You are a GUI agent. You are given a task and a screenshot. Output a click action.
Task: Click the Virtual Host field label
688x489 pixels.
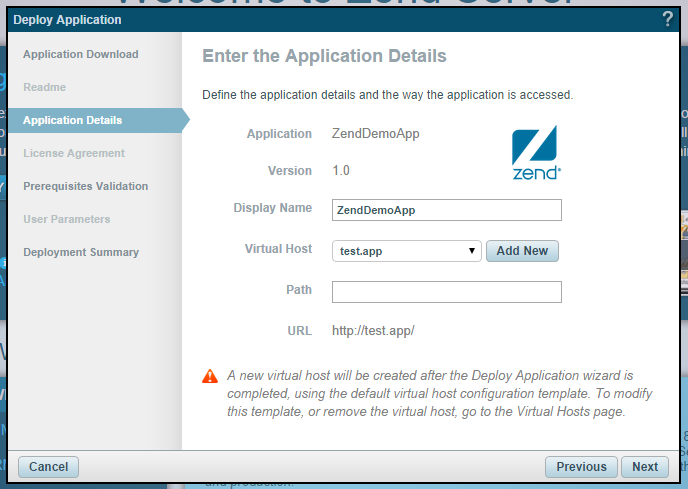tap(278, 249)
